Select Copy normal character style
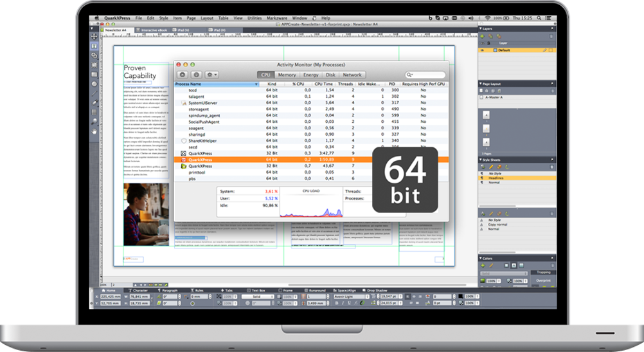The height and width of the screenshot is (352, 644). click(497, 225)
